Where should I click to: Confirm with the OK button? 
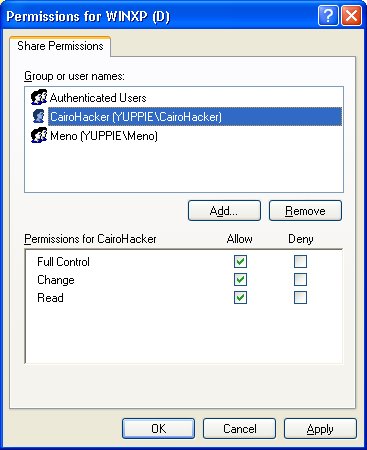[158, 429]
